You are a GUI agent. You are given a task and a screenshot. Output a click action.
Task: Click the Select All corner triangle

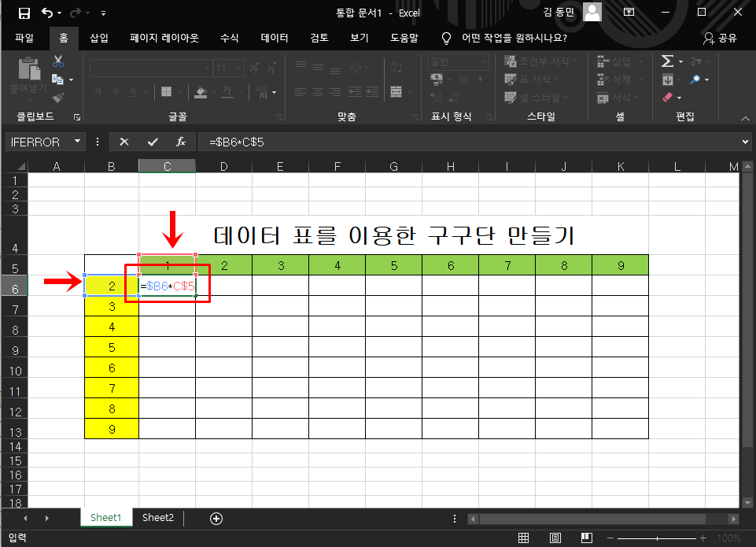point(20,166)
